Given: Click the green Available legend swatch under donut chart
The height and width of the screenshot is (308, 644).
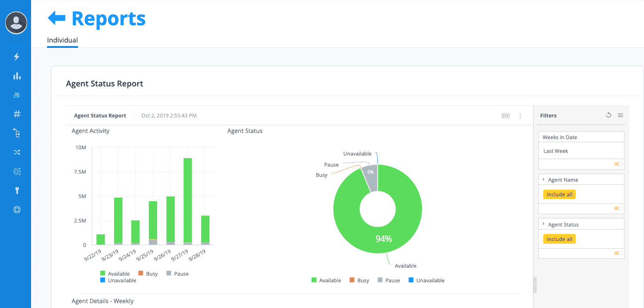Looking at the screenshot, I should point(314,280).
